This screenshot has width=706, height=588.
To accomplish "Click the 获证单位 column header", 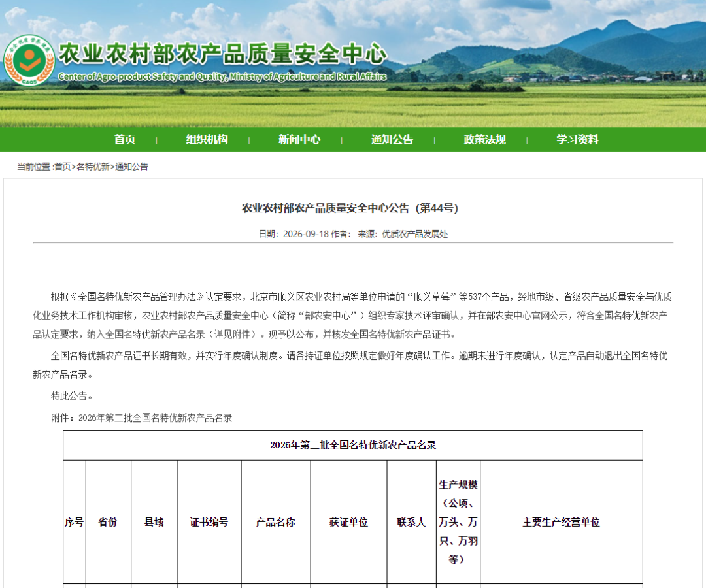I will [348, 522].
